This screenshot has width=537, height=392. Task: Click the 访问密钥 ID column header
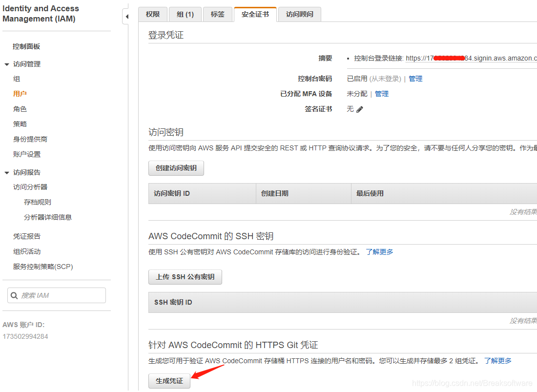pyautogui.click(x=202, y=193)
